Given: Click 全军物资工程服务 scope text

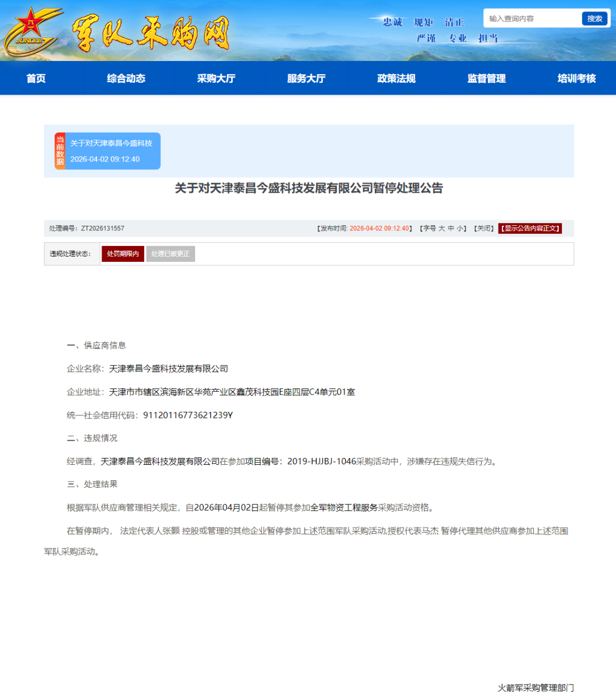Looking at the screenshot, I should [344, 508].
